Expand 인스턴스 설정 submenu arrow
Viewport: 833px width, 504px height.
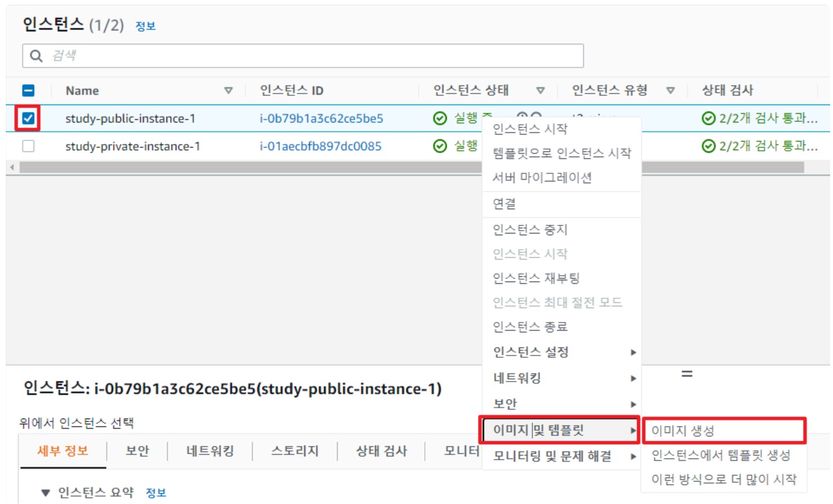[634, 353]
